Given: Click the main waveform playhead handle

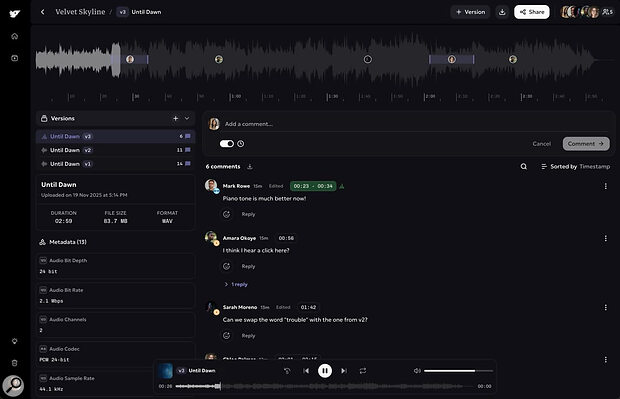Looking at the screenshot, I should 115,59.
